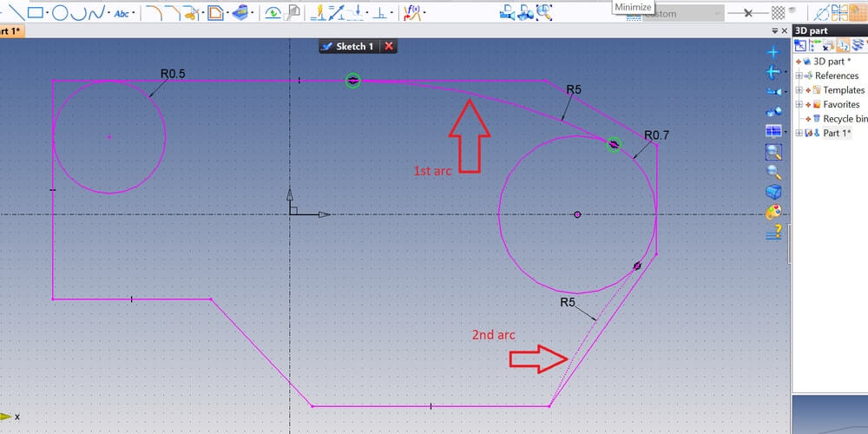Click the Zoom magnifier icon below zoom window
The height and width of the screenshot is (434, 868).
pos(773,172)
